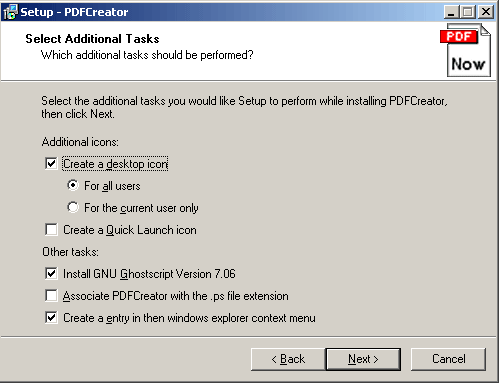Cancel the PDFCreator setup
Viewport: 499px width, 383px height.
coord(448,359)
